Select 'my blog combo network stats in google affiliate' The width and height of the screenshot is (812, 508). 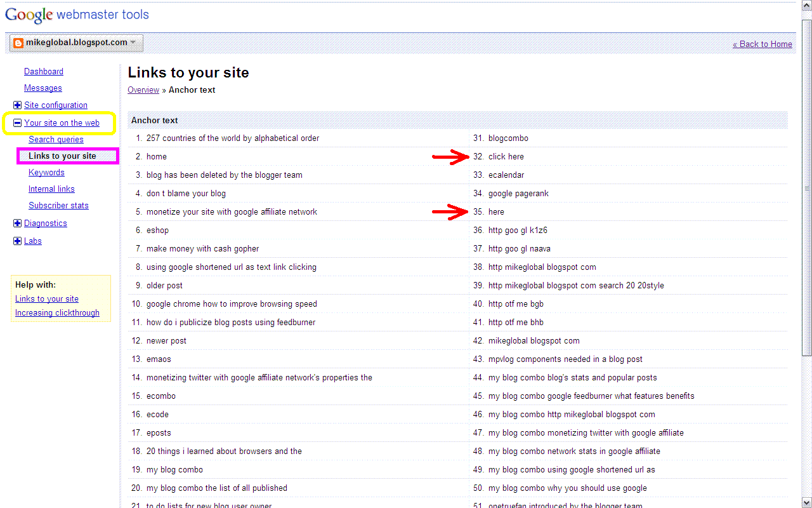[574, 451]
